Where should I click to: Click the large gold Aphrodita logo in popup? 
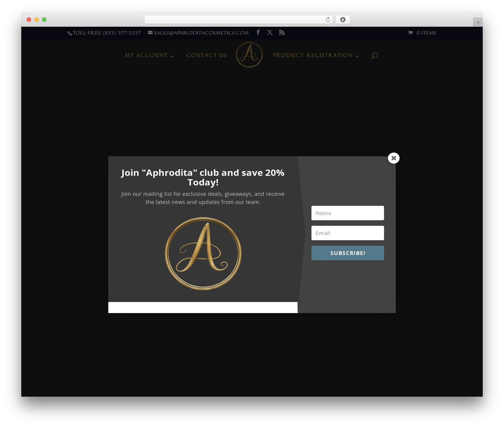point(203,254)
